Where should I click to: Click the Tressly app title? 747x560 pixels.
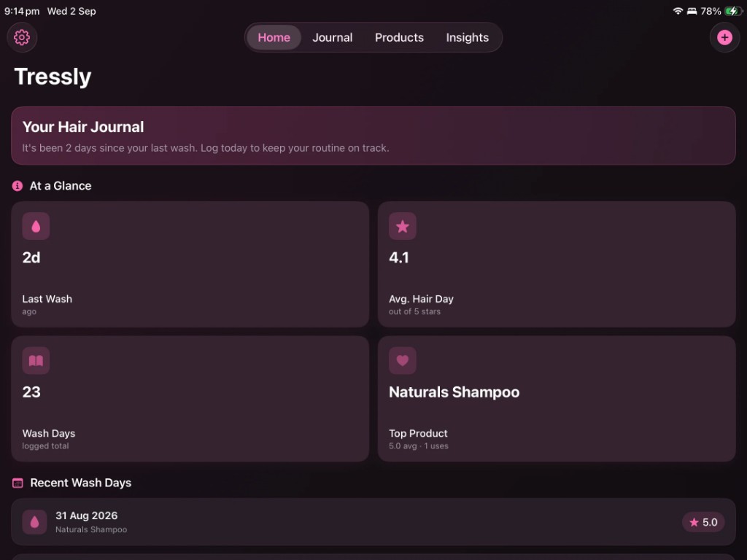coord(53,77)
